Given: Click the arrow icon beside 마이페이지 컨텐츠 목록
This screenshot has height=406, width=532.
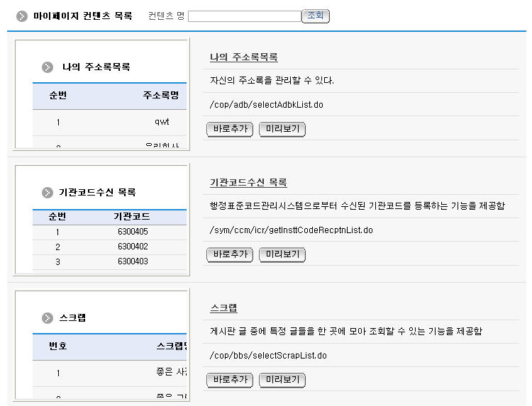Looking at the screenshot, I should click(22, 16).
